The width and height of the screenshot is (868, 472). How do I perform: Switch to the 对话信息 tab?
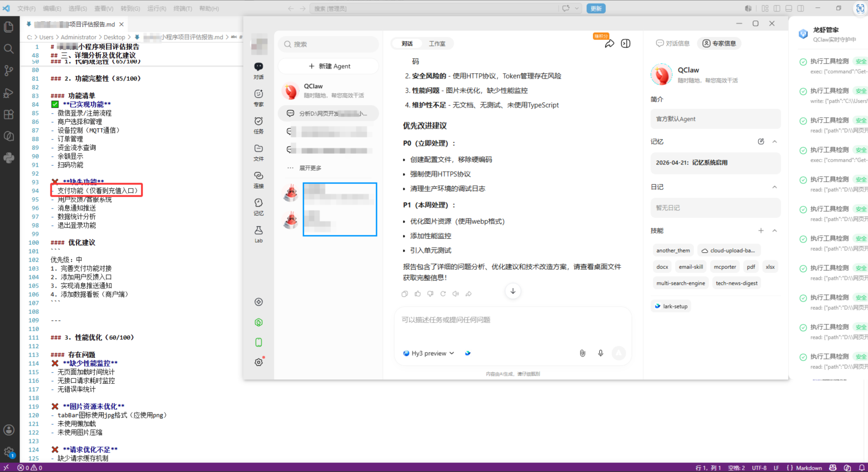[x=673, y=43]
